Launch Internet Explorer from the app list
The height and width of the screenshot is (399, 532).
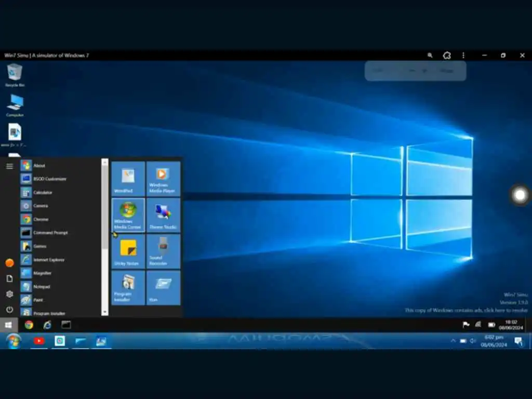[x=60, y=260]
